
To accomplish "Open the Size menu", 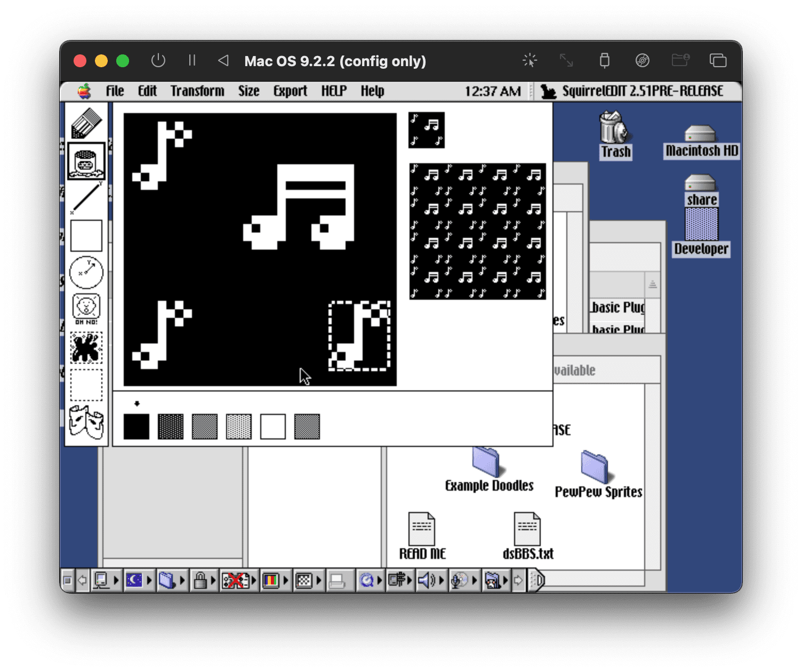I will 248,91.
